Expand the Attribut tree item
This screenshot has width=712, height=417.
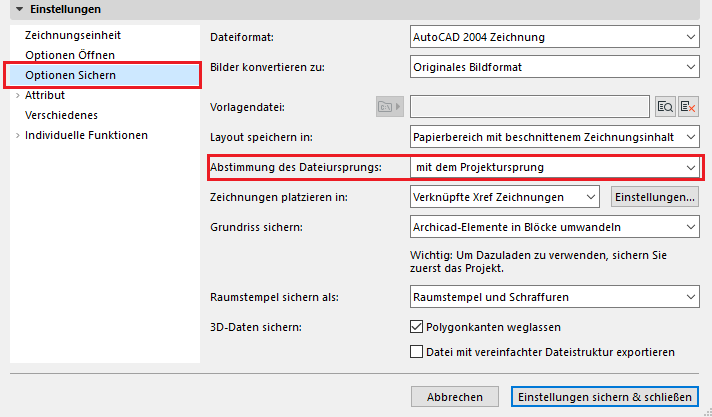(17, 95)
